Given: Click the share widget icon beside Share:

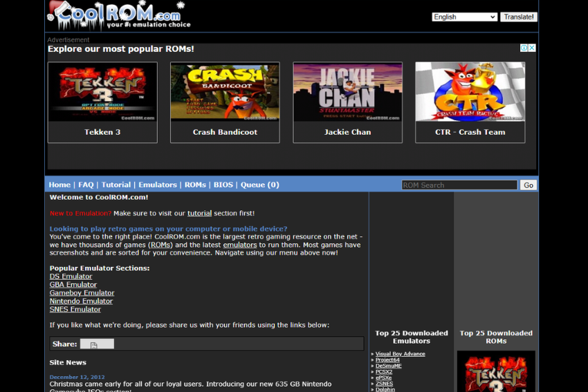Looking at the screenshot, I should (97, 344).
